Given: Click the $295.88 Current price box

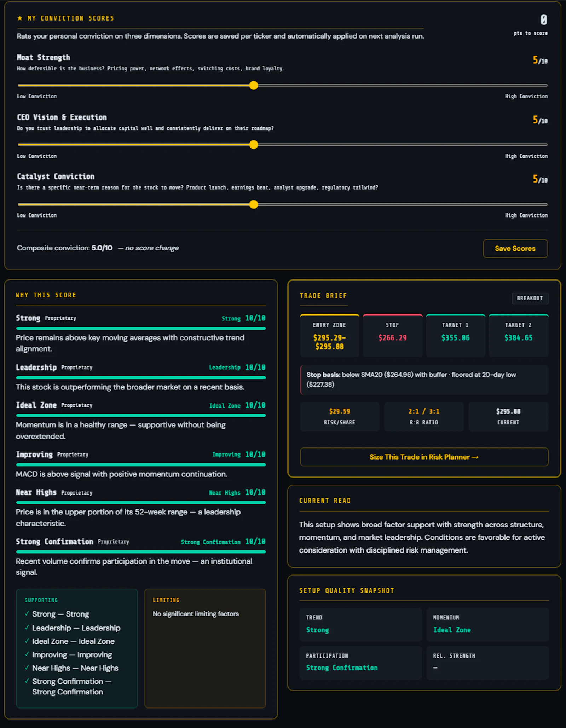Looking at the screenshot, I should pos(508,416).
